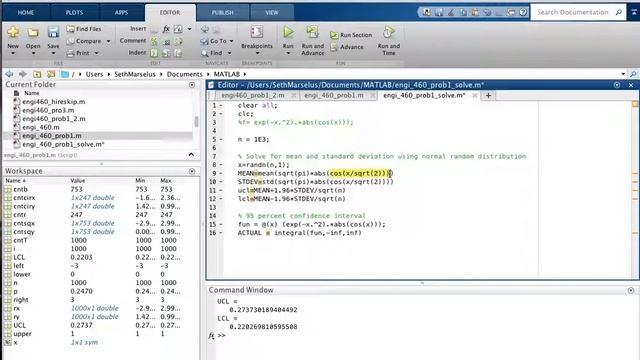Run the script with green Run icon
The height and width of the screenshot is (360, 640).
pos(288,32)
